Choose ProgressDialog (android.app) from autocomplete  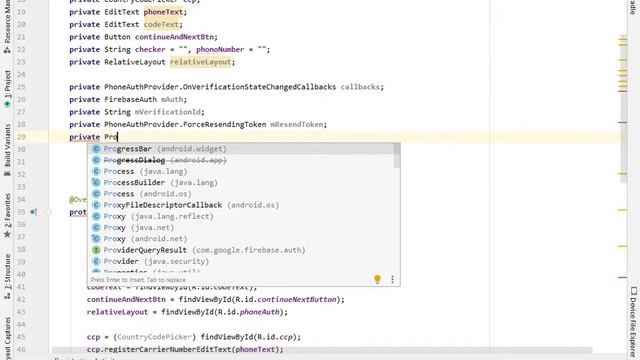(241, 160)
